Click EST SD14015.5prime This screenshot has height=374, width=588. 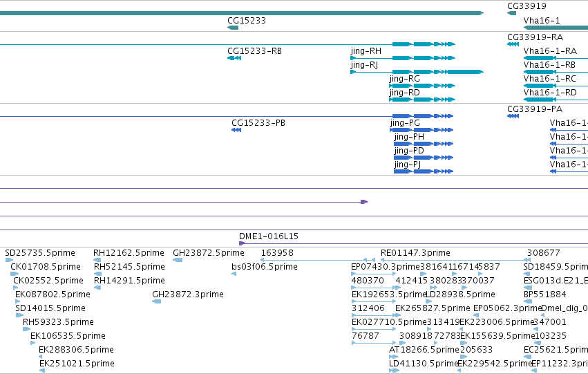point(50,308)
